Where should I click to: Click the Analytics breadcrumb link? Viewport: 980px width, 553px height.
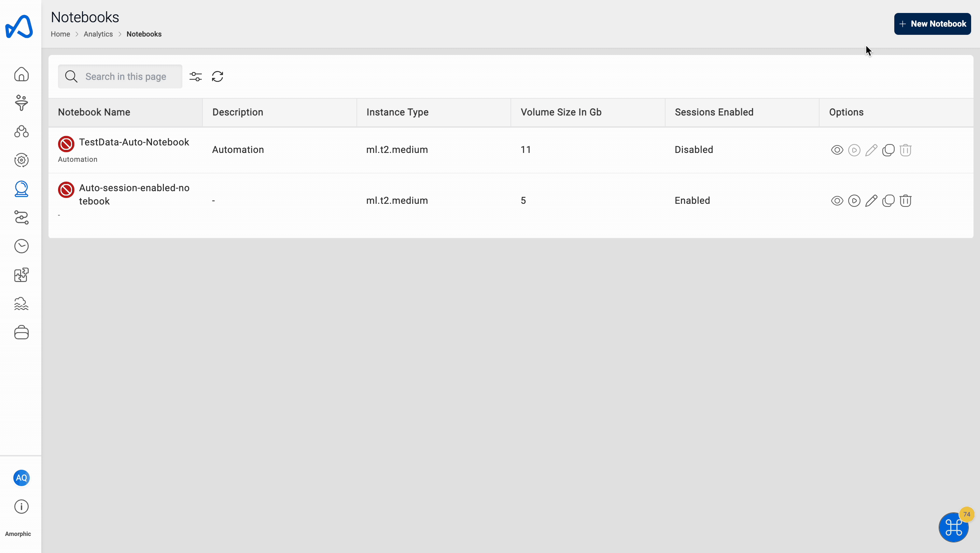pyautogui.click(x=98, y=34)
